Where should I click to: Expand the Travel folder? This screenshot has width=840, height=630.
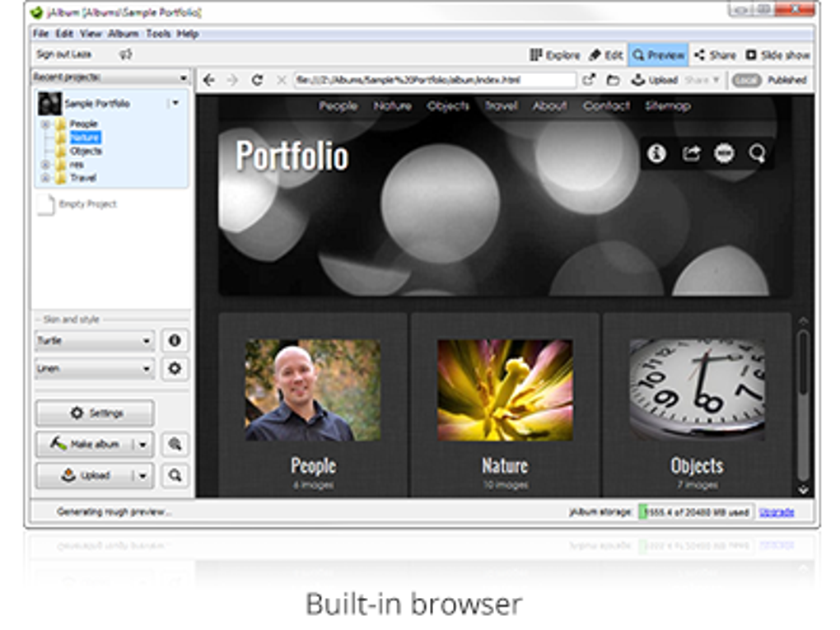point(45,178)
